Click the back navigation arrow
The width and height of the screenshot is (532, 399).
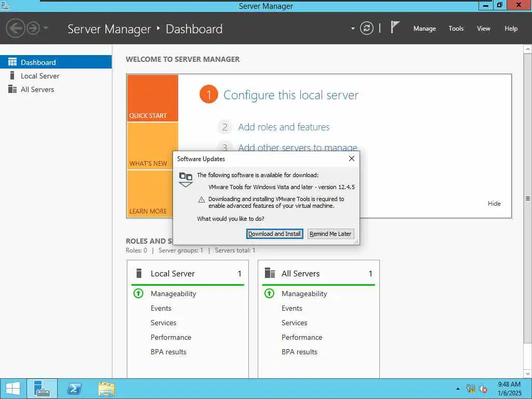[15, 28]
